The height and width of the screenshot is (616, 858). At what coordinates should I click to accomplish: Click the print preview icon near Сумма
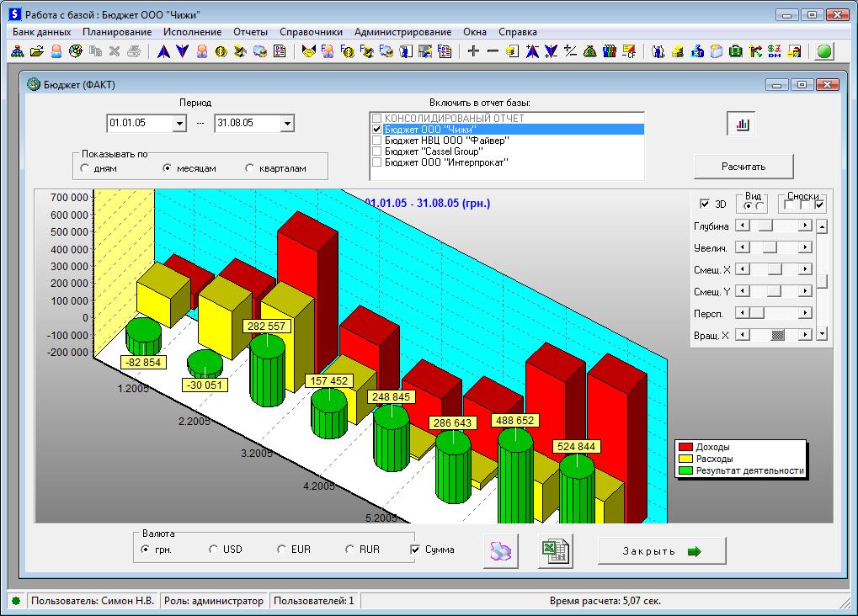[x=501, y=550]
